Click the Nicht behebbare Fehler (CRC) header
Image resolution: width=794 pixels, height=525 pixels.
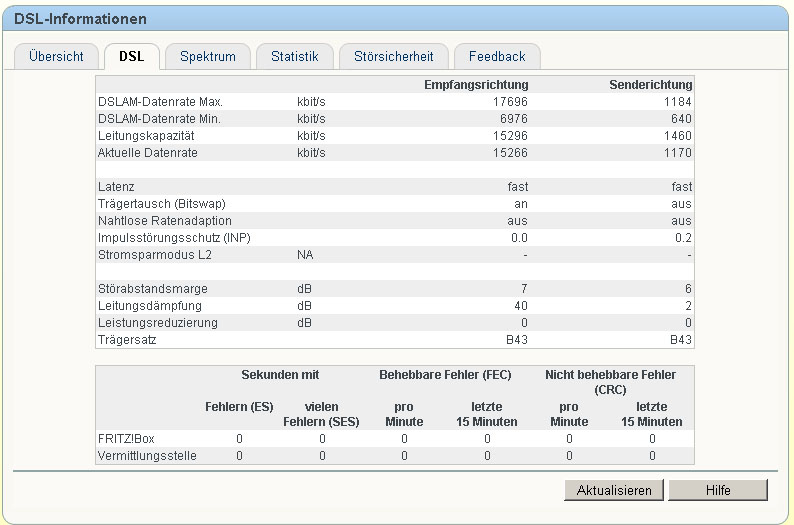610,382
